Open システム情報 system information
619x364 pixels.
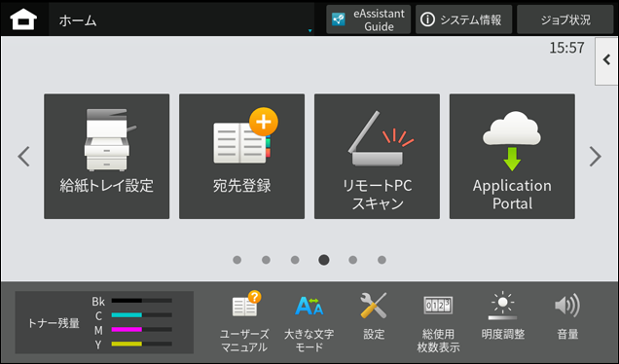(x=463, y=19)
